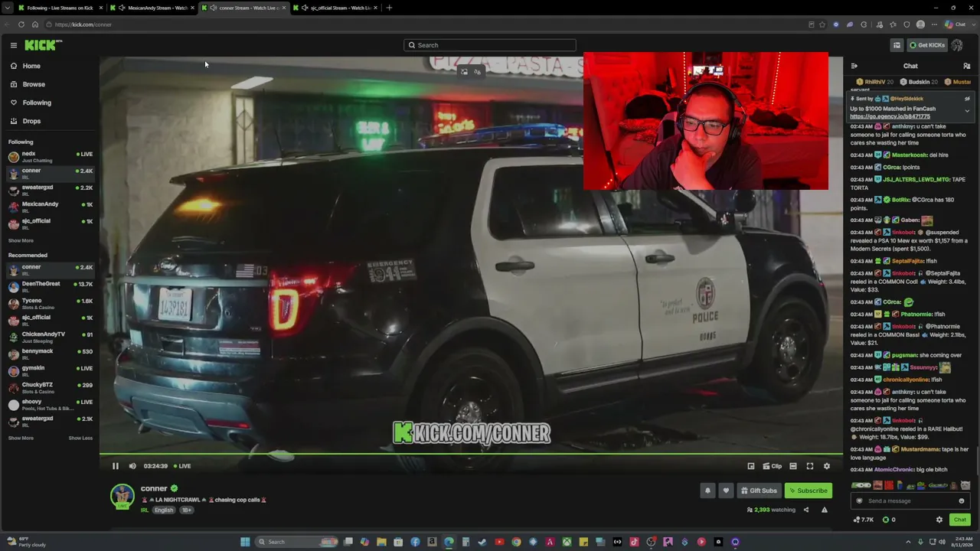Click the browser home button
Viewport: 980px width, 551px height.
click(35, 24)
